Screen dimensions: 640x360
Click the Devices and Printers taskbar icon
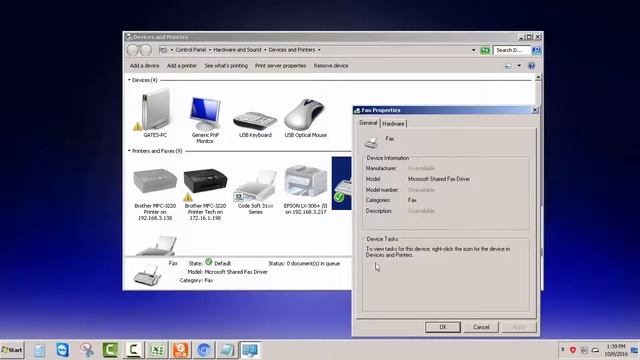click(x=250, y=350)
